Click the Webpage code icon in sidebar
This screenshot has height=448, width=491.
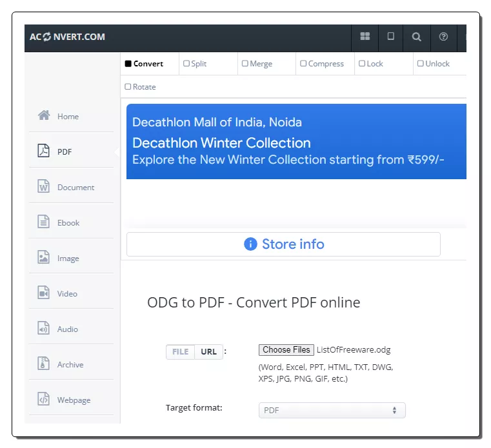(43, 399)
